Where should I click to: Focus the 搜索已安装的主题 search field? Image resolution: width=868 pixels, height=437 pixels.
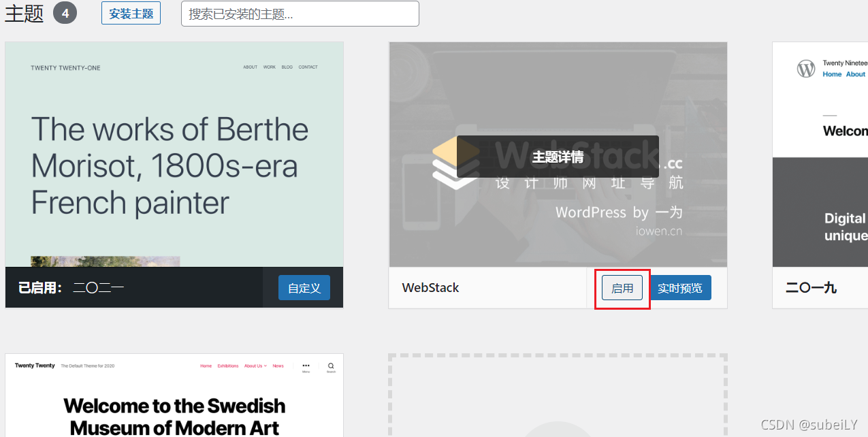point(300,14)
